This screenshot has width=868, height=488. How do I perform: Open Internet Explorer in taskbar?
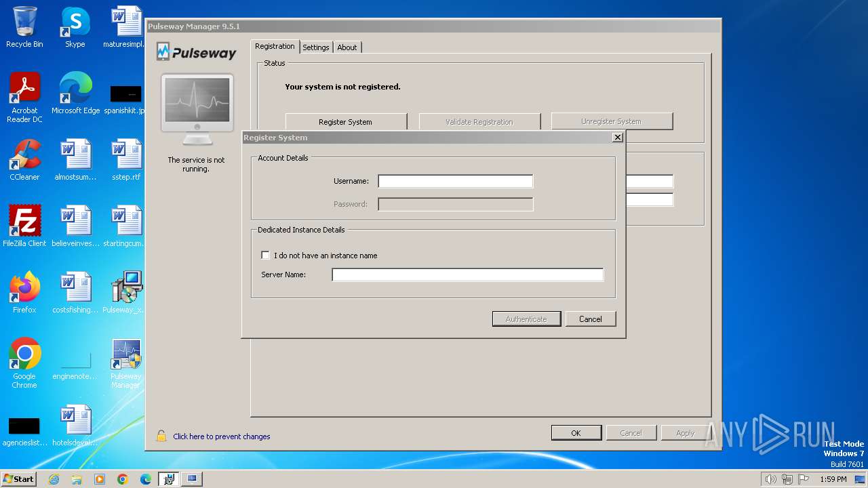54,479
